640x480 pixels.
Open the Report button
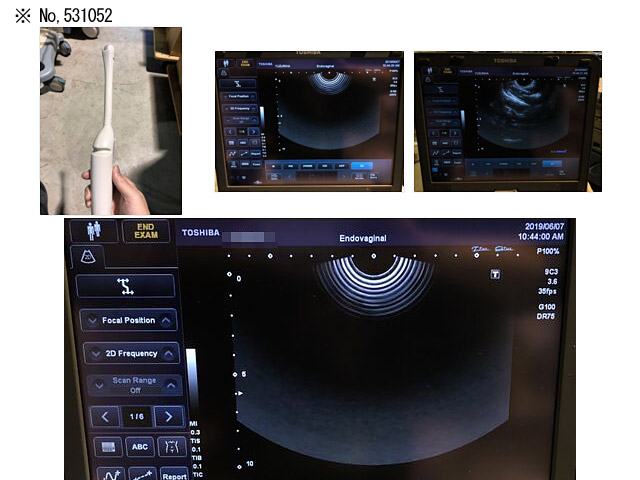pos(174,475)
